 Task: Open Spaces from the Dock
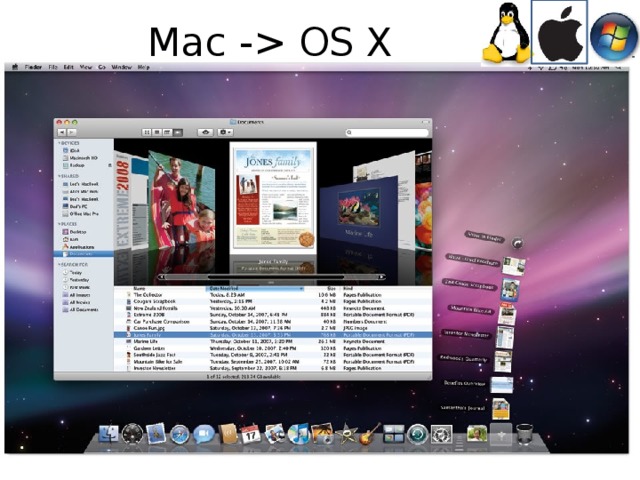click(x=394, y=434)
